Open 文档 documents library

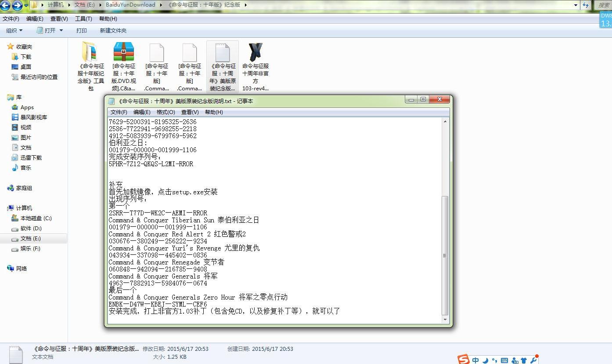click(22, 147)
